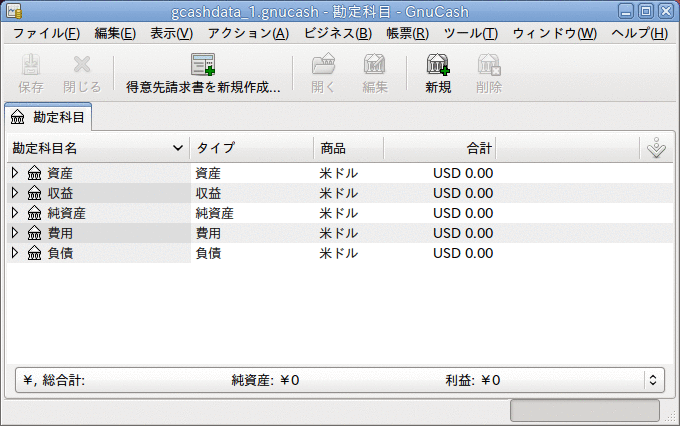The image size is (680, 426).
Task: Click the USD 0.00 total in 資産 row
Action: click(x=463, y=173)
